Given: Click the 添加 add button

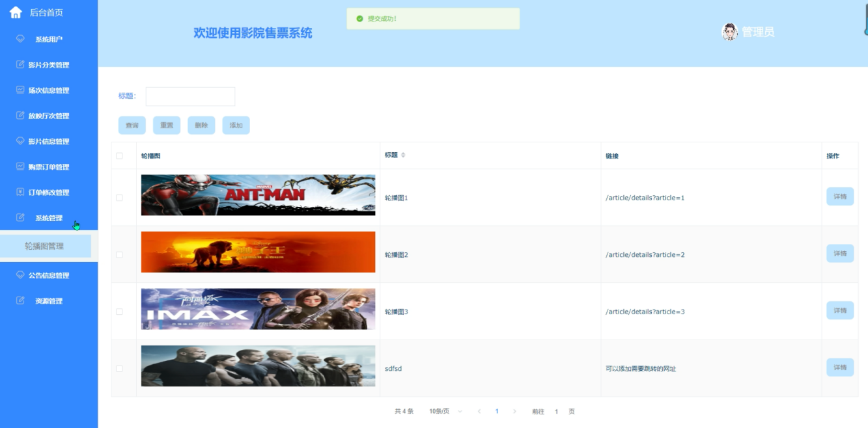Looking at the screenshot, I should point(236,126).
